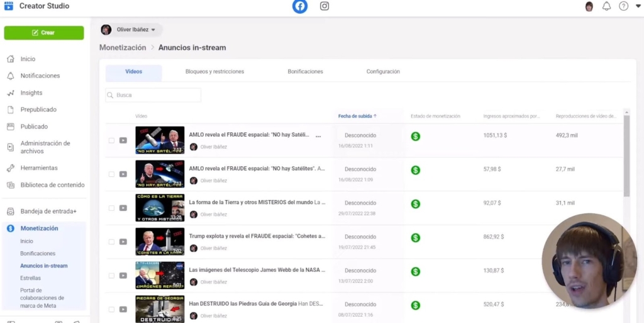Switch to Bloqueos y restricciones tab
This screenshot has height=323, width=644.
(x=214, y=72)
